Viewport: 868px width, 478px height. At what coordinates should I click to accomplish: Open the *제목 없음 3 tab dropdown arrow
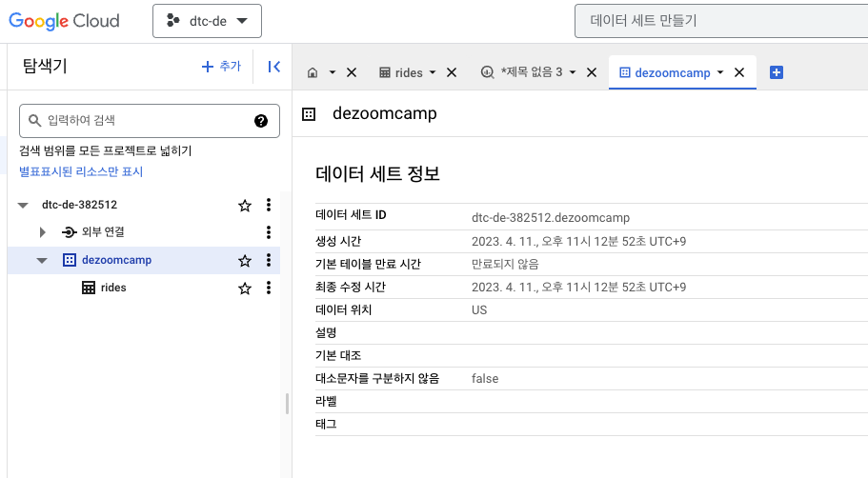coord(573,72)
